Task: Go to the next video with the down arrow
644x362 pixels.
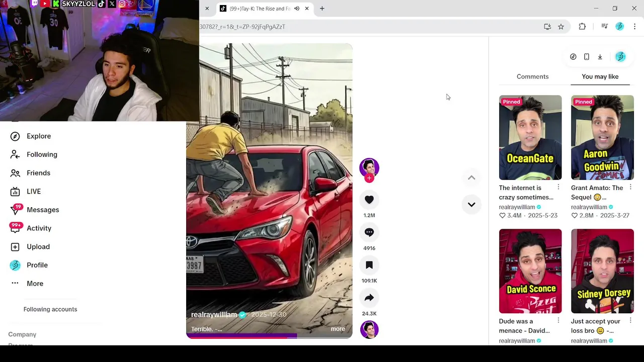Action: pyautogui.click(x=471, y=205)
